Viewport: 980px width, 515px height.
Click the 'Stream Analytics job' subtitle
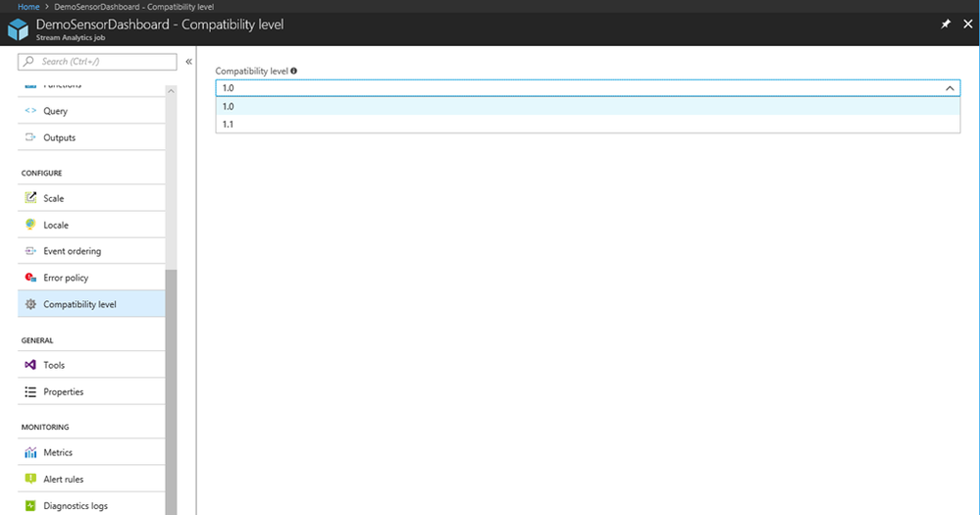[x=71, y=37]
